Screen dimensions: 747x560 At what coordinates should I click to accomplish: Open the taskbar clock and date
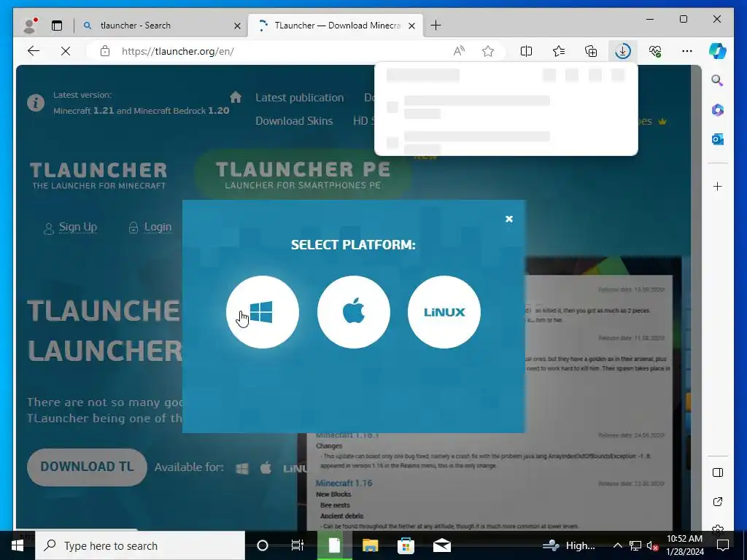[x=684, y=545]
